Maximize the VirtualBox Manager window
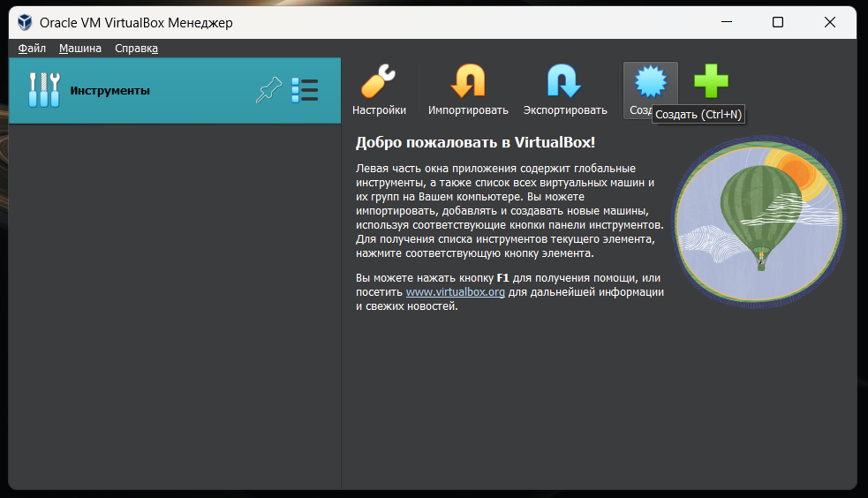 [778, 22]
